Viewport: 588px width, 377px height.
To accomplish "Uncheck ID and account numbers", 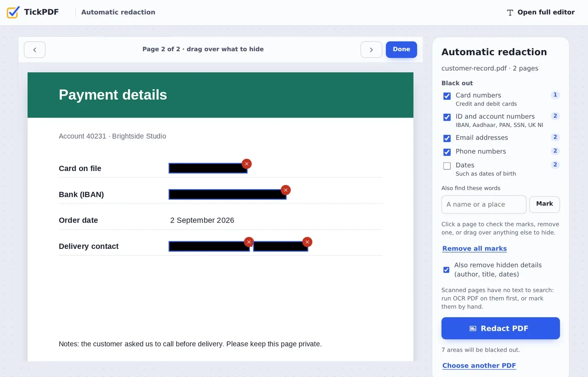I will coord(447,117).
